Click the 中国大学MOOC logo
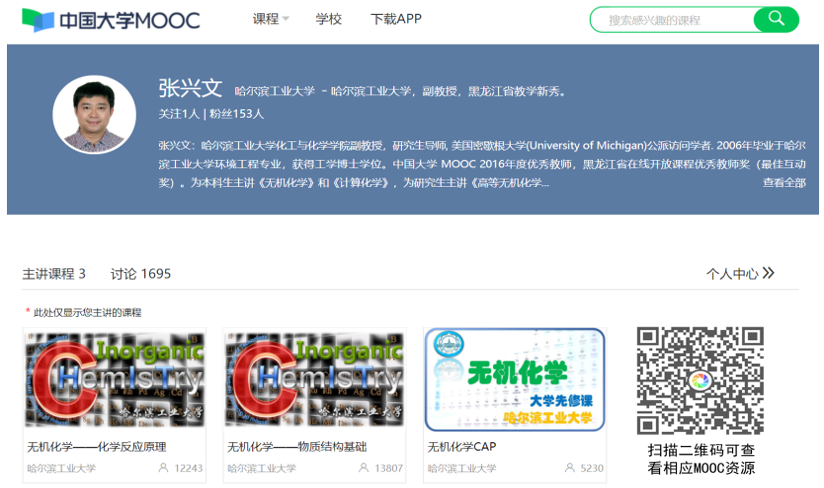The height and width of the screenshot is (488, 824). (x=111, y=20)
